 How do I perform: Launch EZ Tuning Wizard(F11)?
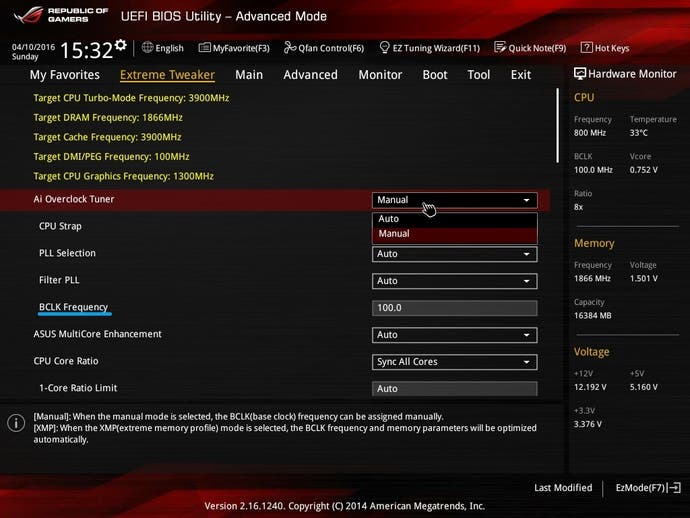[429, 48]
